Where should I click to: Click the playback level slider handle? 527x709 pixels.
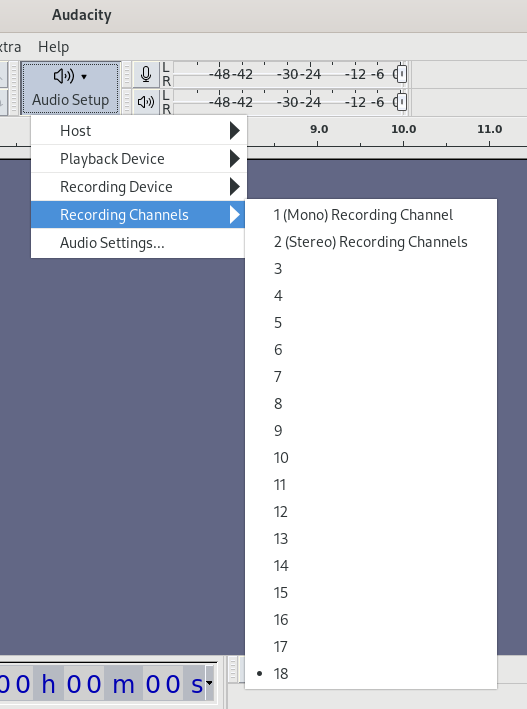click(401, 102)
